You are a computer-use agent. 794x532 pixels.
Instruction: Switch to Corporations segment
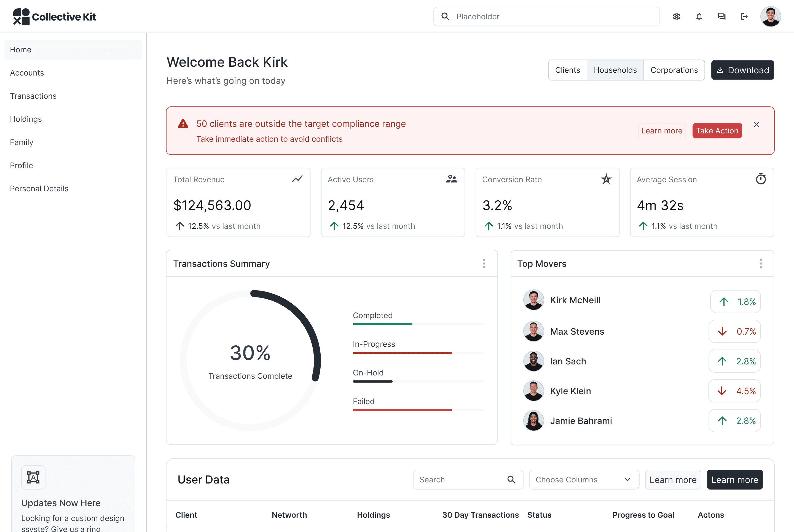pyautogui.click(x=674, y=70)
